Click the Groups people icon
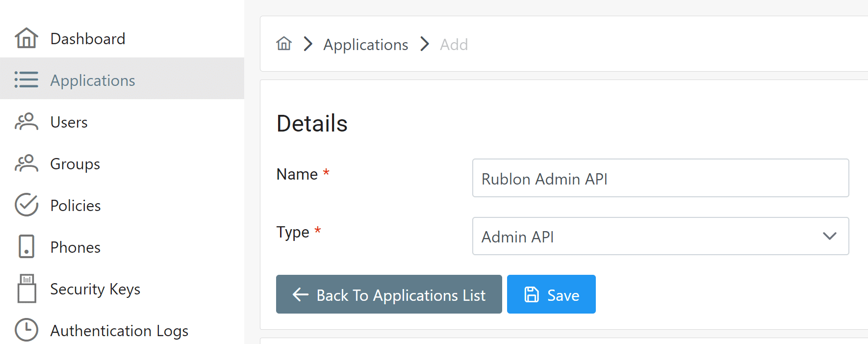This screenshot has height=344, width=868. coord(26,163)
